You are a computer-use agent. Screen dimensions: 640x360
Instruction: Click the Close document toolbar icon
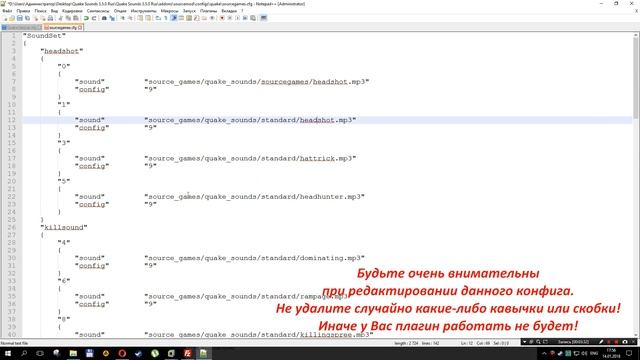(x=35, y=18)
